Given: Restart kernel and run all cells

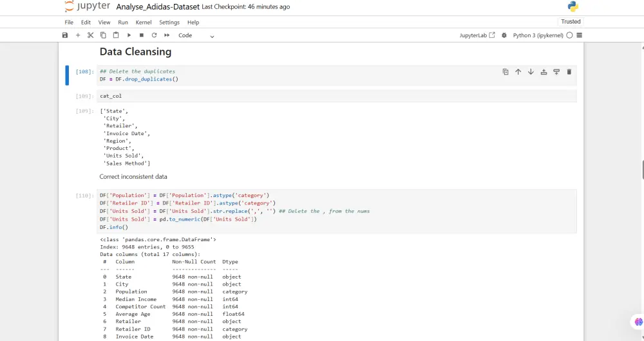Looking at the screenshot, I should tap(167, 35).
